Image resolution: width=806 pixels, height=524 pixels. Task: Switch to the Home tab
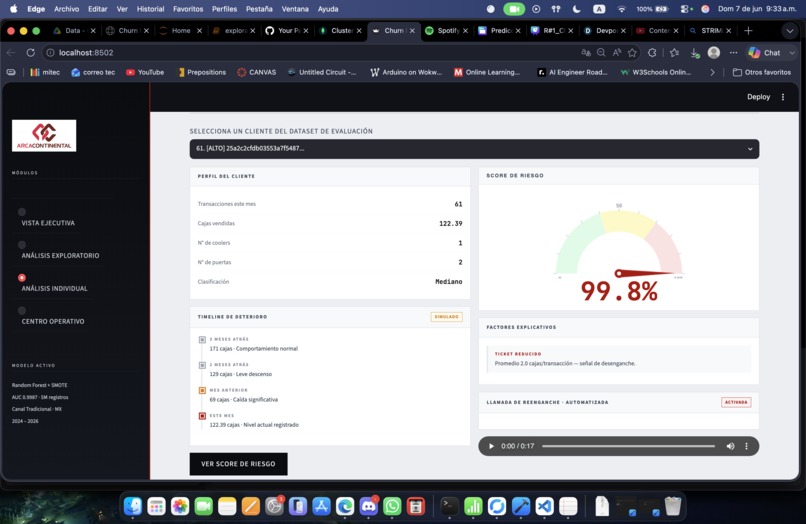(x=180, y=31)
